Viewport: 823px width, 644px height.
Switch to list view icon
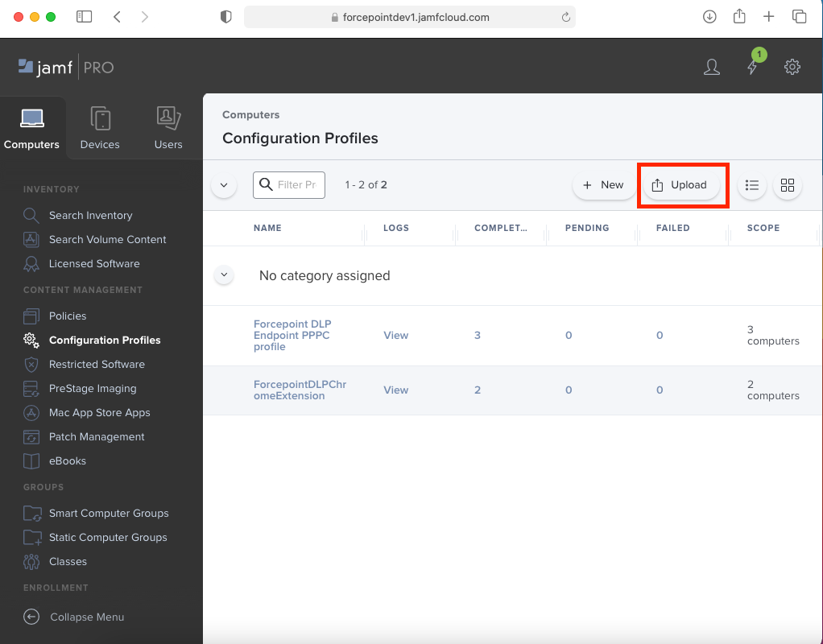coord(752,185)
